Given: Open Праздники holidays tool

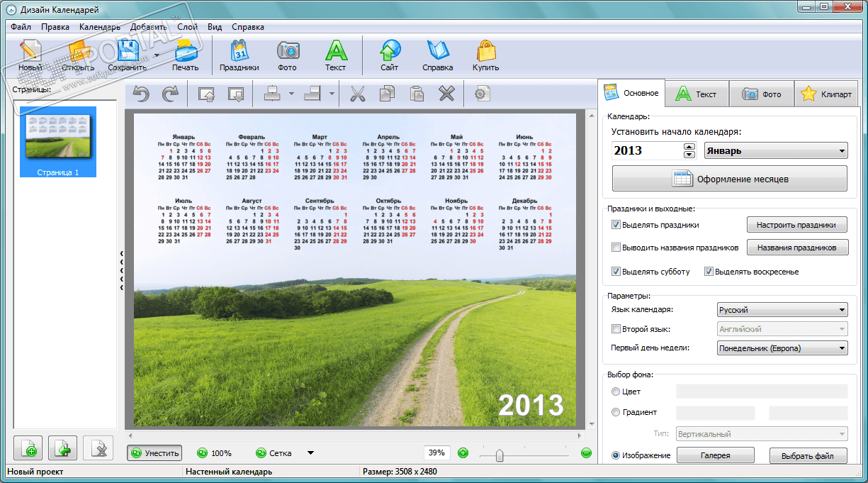Looking at the screenshot, I should click(x=239, y=51).
